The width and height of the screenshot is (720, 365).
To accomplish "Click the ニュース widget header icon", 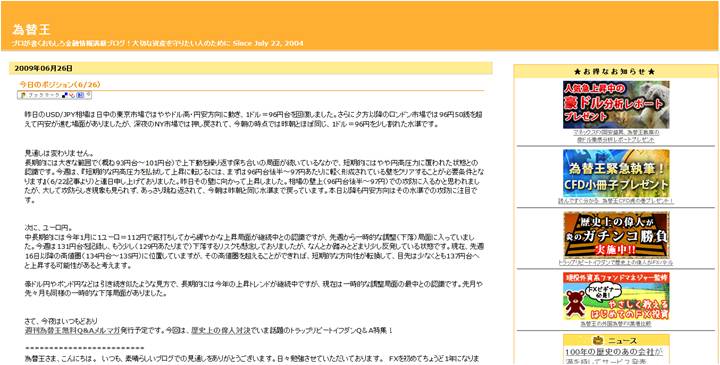I will 598,340.
